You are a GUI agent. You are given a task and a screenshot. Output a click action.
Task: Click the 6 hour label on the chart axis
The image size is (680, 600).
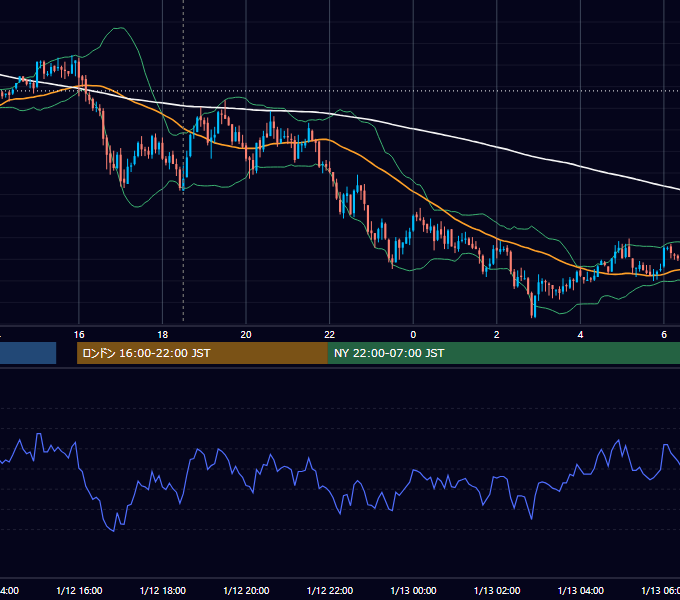(x=664, y=335)
